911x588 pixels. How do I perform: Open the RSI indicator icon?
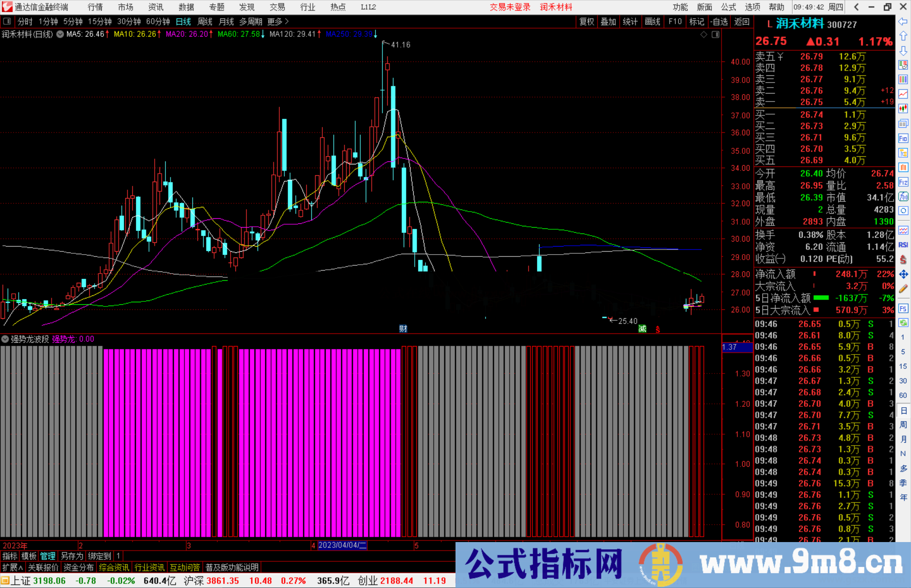coord(903,245)
